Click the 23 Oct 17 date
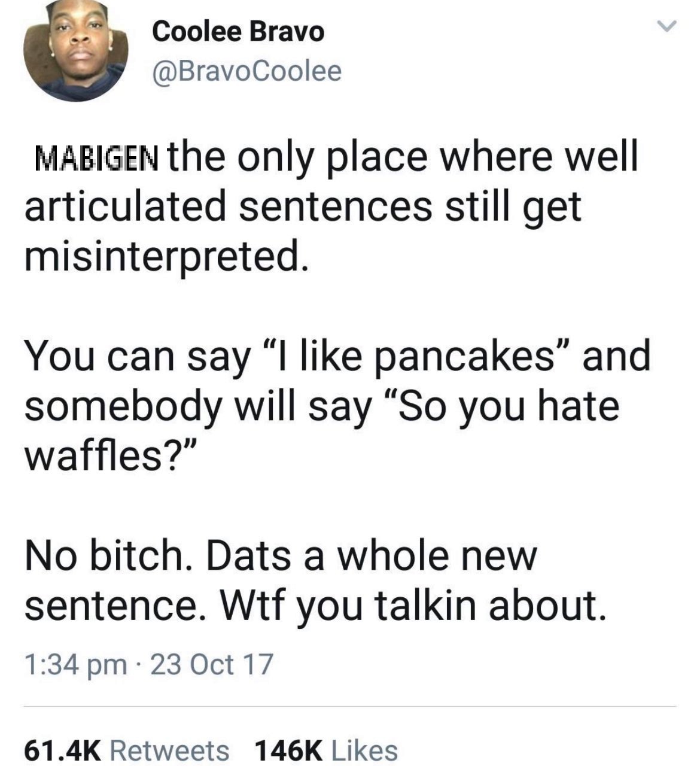Screen dimensions: 700x775 tap(212, 664)
